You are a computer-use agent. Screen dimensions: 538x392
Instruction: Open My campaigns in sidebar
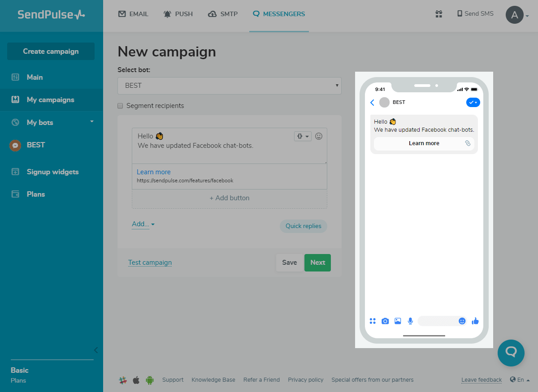(51, 100)
